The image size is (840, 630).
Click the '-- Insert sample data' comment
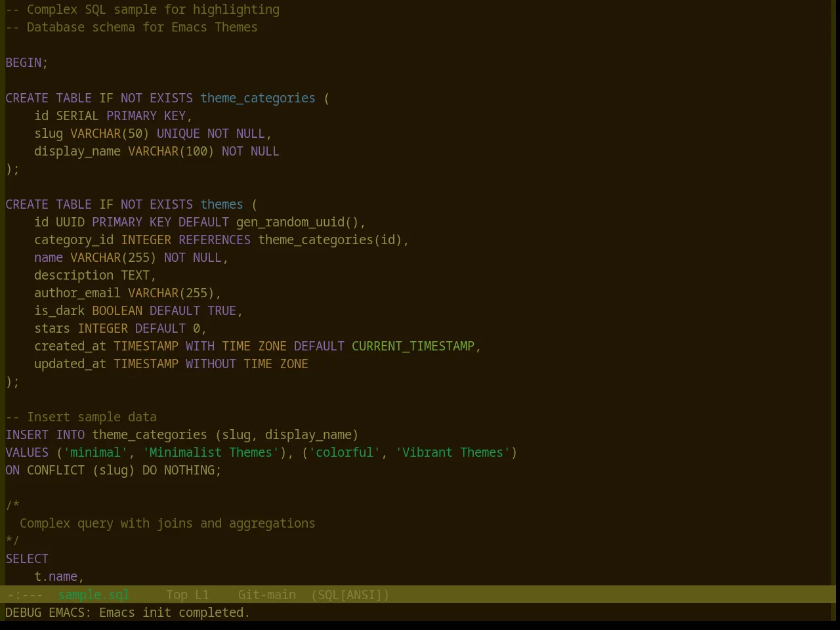click(81, 417)
